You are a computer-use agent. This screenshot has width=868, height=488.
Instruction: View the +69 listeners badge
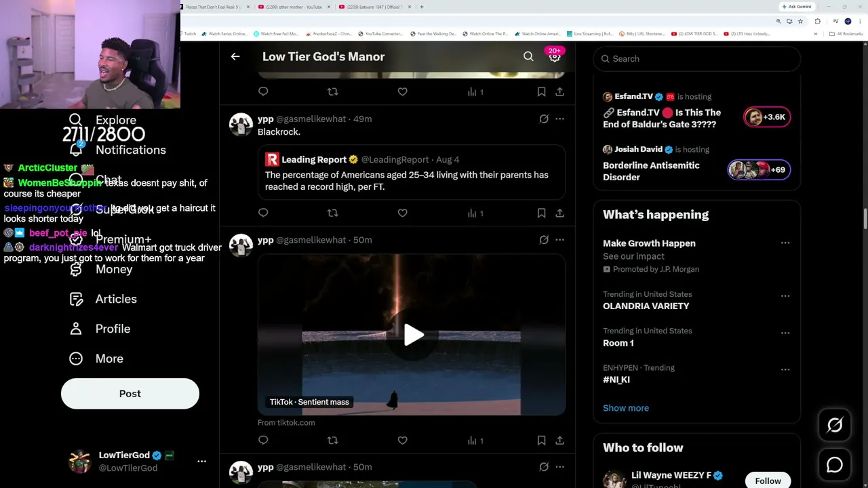759,169
